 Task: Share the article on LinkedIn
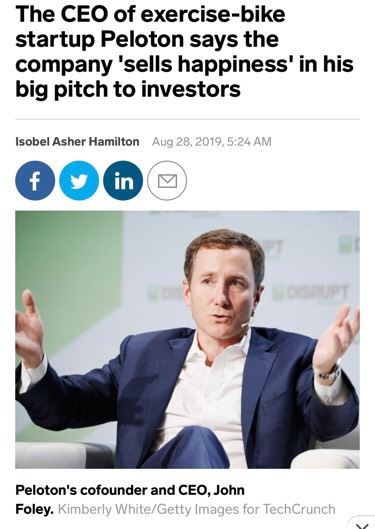click(123, 180)
